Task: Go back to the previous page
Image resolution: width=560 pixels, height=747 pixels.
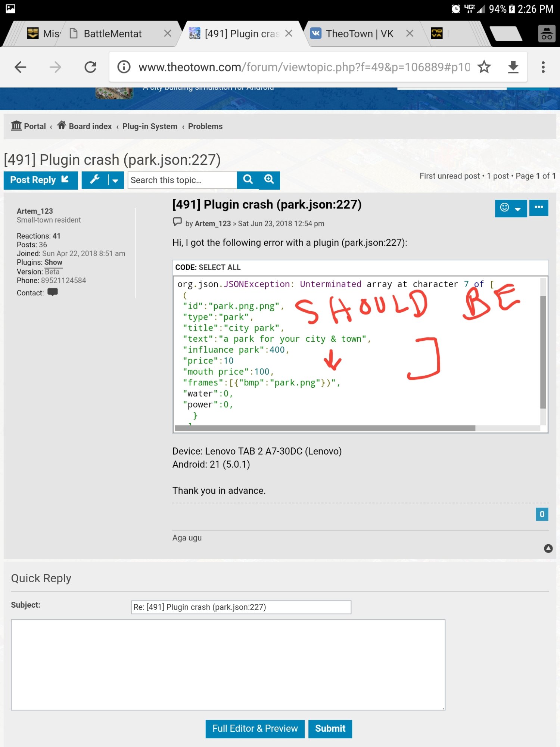Action: point(21,67)
